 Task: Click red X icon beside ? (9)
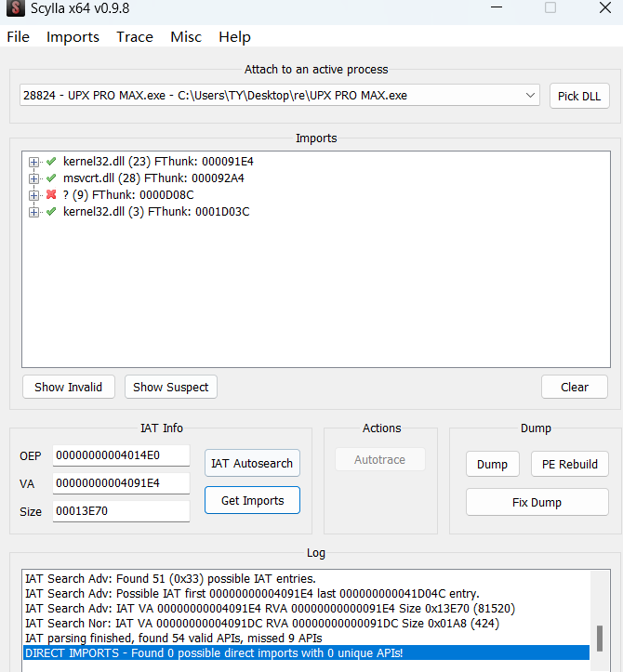tap(51, 194)
